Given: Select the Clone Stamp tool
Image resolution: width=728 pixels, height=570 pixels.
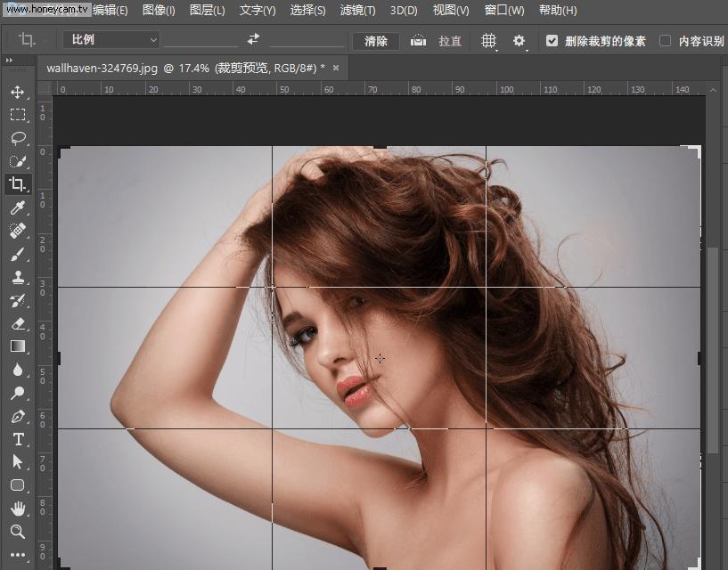Looking at the screenshot, I should point(17,277).
